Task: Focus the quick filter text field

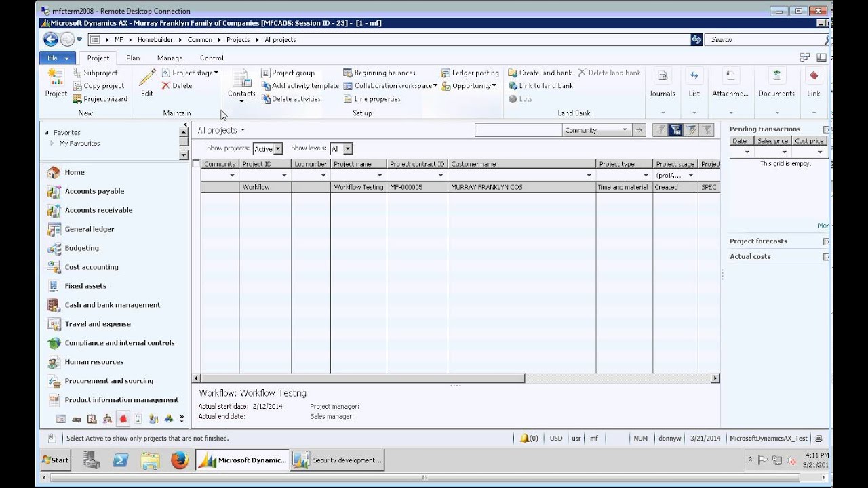Action: click(x=518, y=130)
